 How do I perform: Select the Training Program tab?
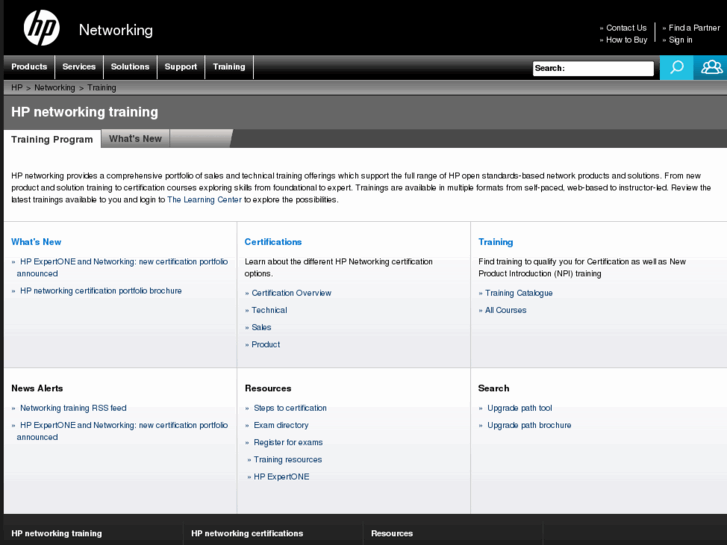[x=52, y=139]
